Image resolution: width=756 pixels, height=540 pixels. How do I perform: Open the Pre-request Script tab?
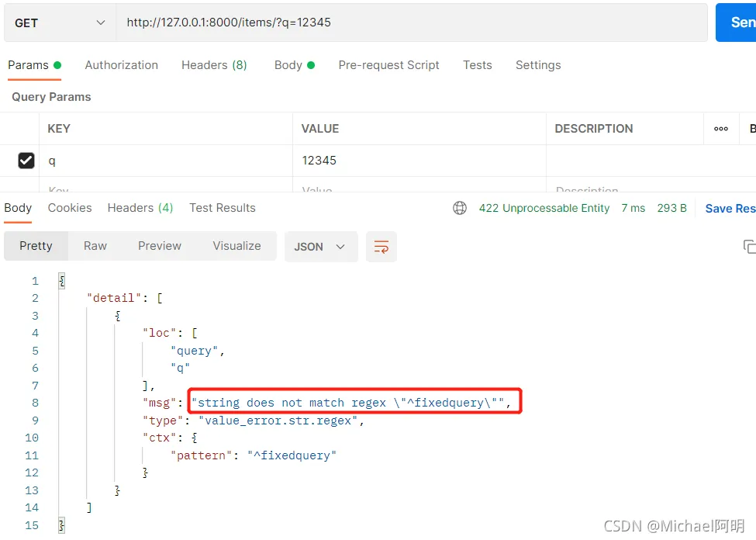pos(388,65)
